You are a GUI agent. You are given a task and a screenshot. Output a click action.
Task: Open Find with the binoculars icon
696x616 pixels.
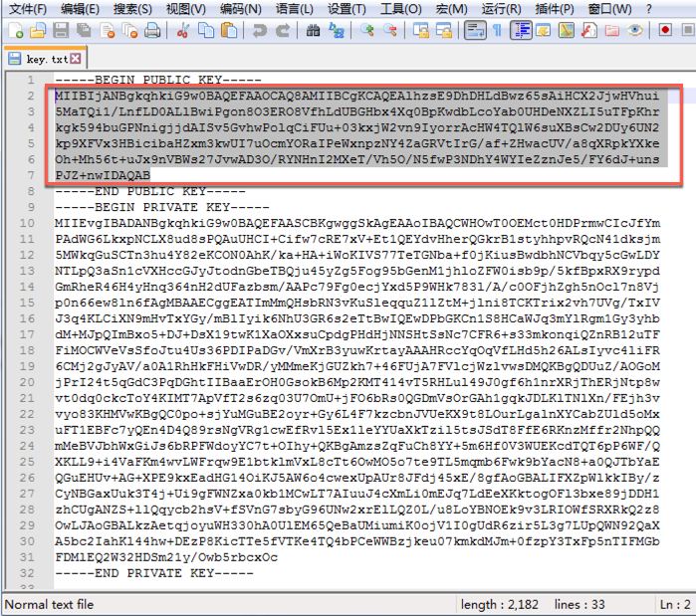313,30
